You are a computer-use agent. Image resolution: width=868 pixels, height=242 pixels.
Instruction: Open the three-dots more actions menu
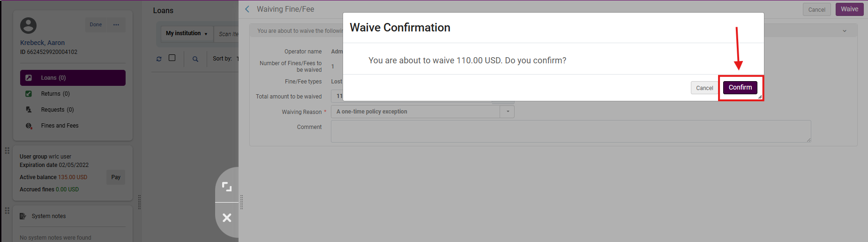coord(116,25)
